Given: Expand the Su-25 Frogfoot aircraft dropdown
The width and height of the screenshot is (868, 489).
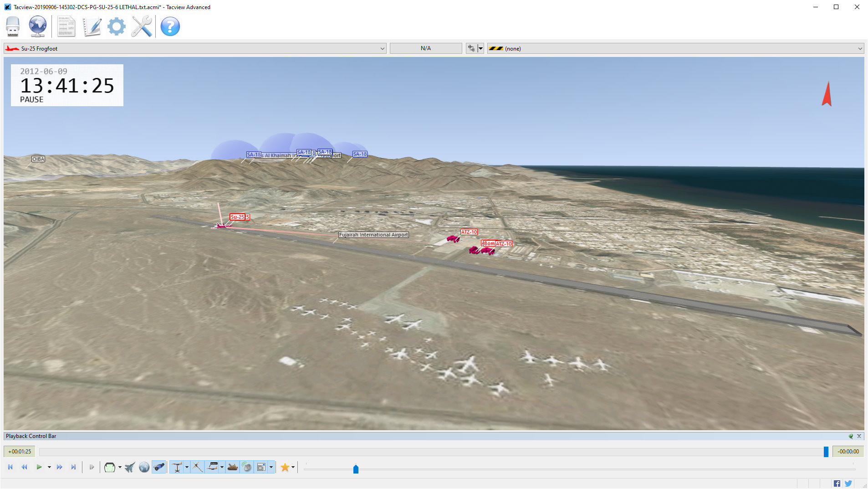Looking at the screenshot, I should [382, 49].
